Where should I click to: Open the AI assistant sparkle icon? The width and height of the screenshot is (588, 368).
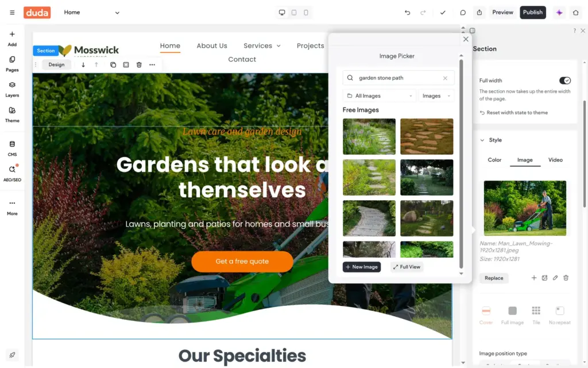(x=559, y=13)
